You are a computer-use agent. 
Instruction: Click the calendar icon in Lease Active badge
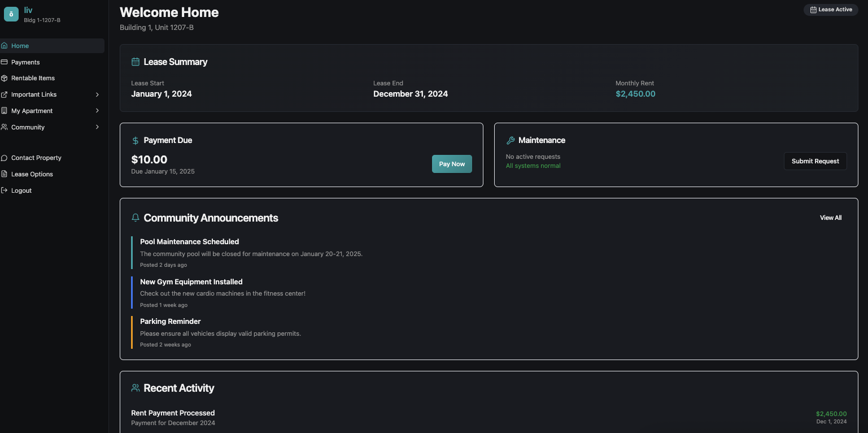[813, 10]
